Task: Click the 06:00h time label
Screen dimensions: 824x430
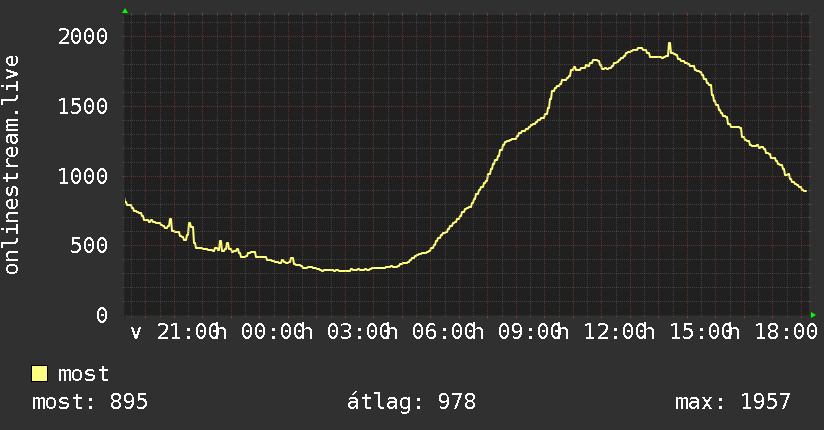Action: coord(448,332)
